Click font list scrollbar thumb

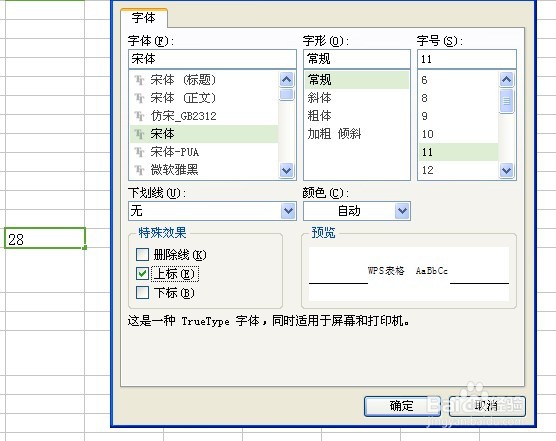(x=287, y=95)
